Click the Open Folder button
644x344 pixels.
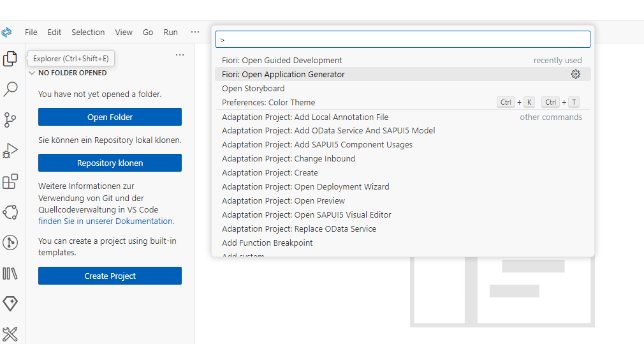coord(110,117)
